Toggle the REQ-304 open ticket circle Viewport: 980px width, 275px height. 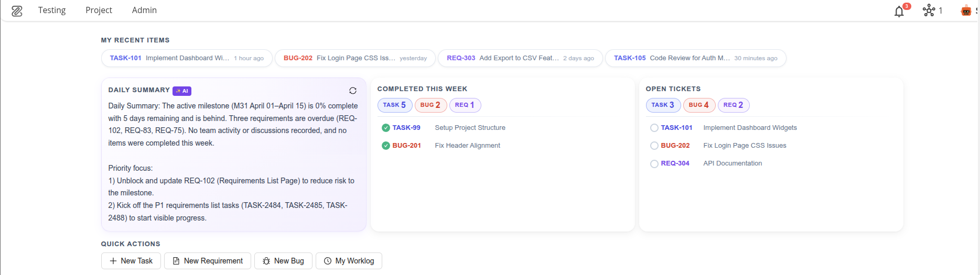tap(654, 163)
